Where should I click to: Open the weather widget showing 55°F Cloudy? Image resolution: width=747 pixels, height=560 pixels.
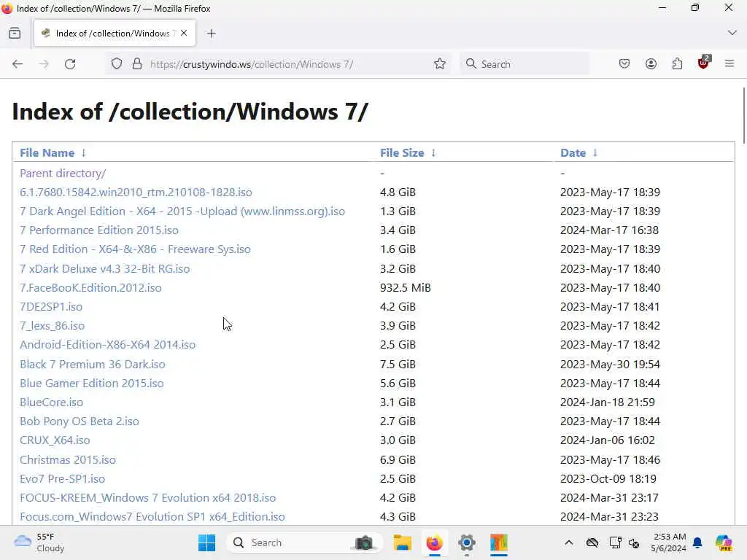click(x=39, y=542)
